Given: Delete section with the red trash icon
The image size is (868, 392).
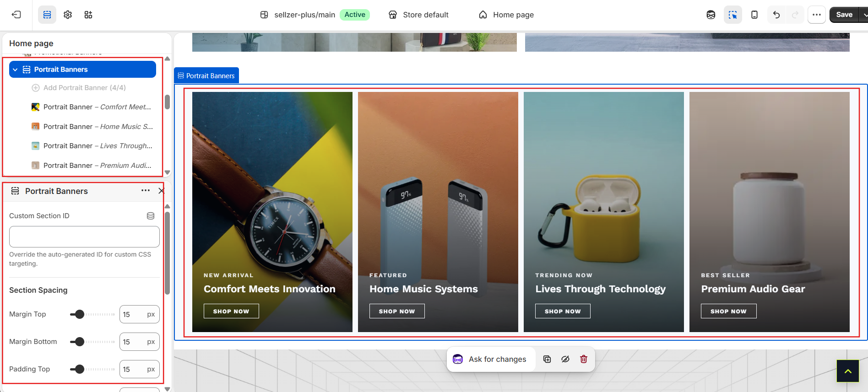Looking at the screenshot, I should [x=584, y=359].
